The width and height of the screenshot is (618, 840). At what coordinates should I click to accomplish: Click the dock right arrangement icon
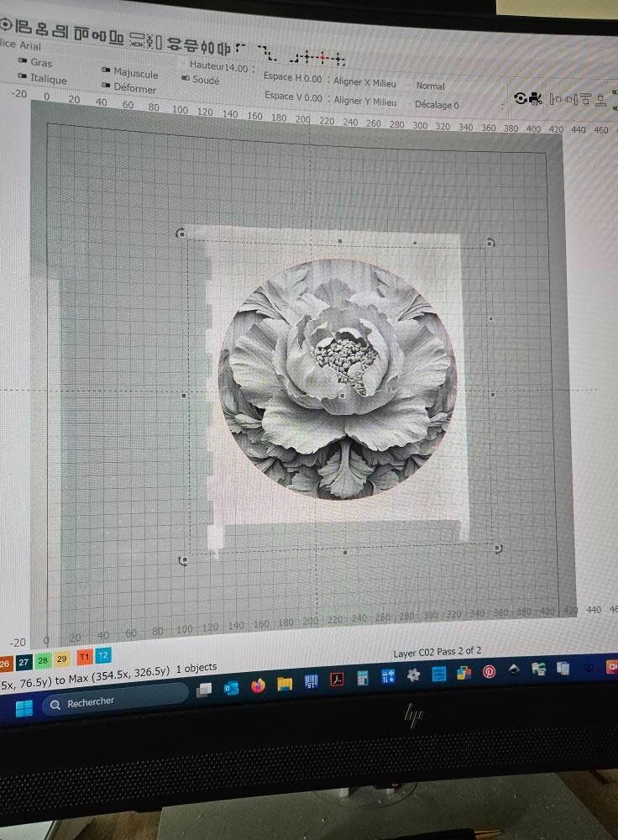572,100
